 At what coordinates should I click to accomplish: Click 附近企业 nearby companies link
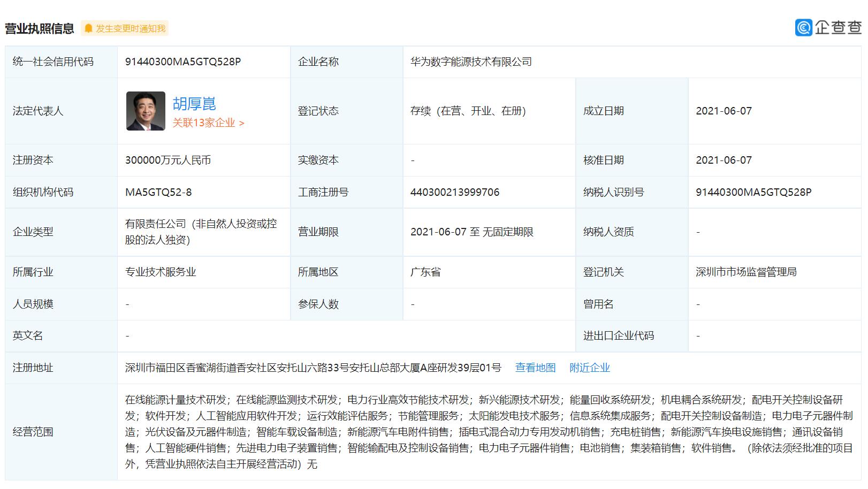click(x=590, y=368)
